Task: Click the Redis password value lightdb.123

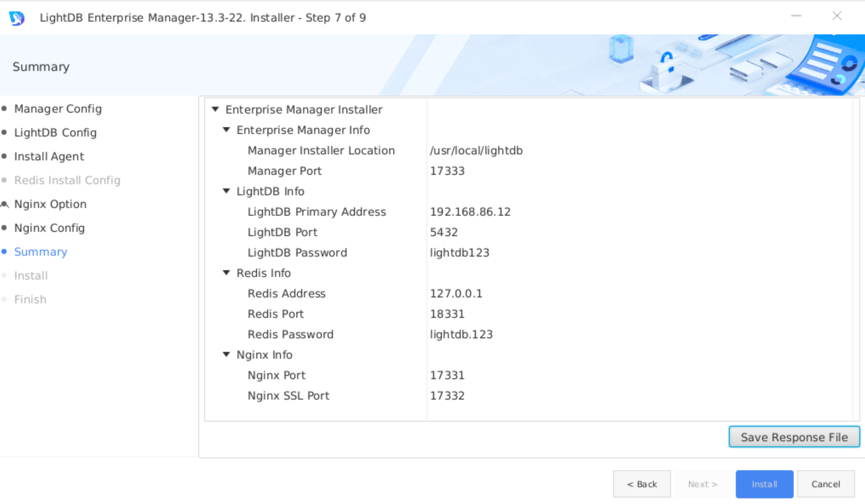Action: [461, 334]
